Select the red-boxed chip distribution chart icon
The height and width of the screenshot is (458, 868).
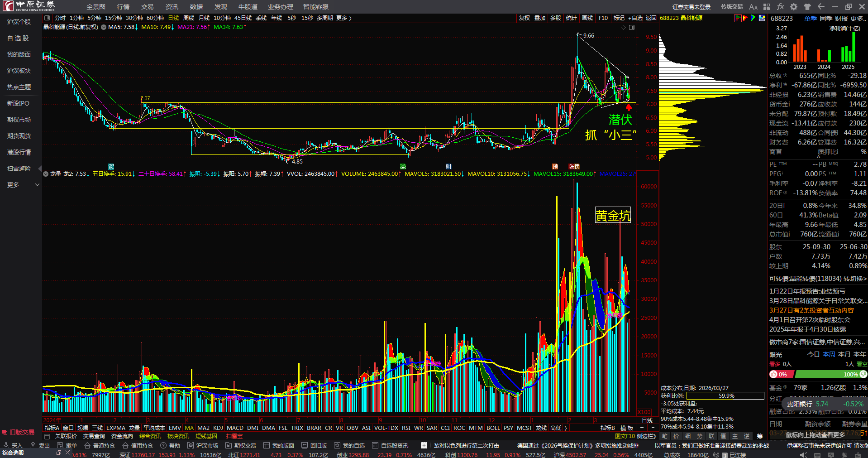738,18
